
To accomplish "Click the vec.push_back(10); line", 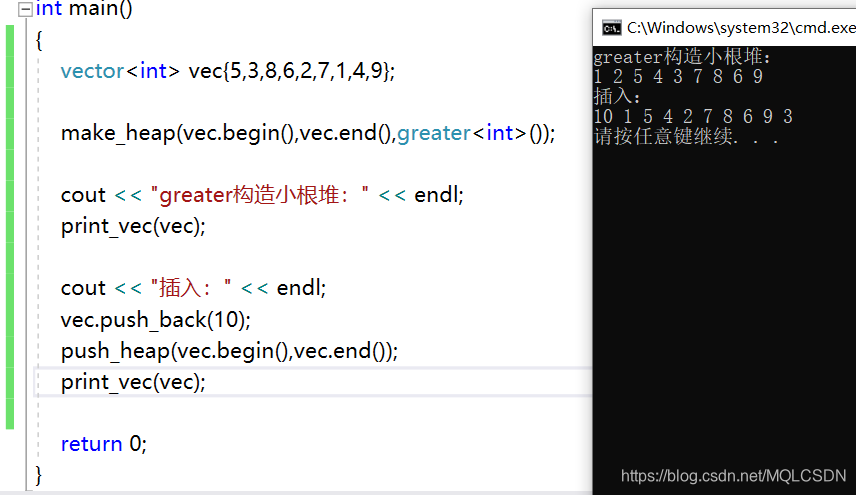I will pos(156,319).
